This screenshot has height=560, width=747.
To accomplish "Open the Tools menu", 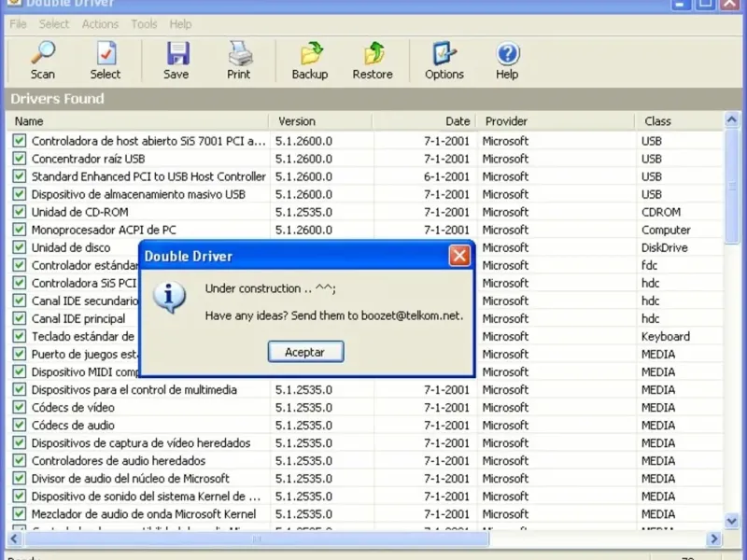I will [x=144, y=24].
